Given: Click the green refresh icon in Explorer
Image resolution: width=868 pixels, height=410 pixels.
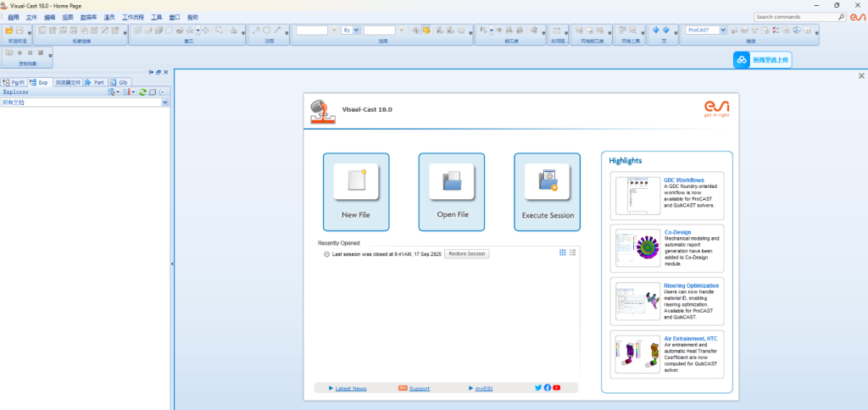Looking at the screenshot, I should pos(142,91).
